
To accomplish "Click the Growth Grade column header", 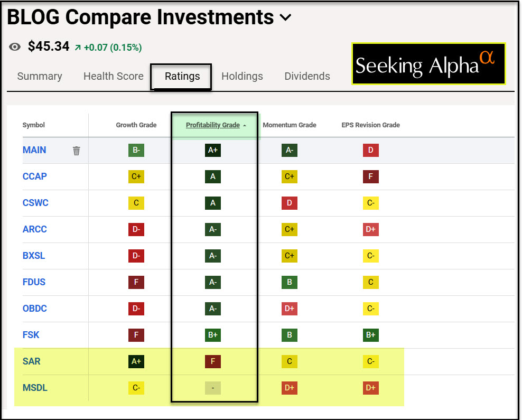I will pyautogui.click(x=136, y=125).
